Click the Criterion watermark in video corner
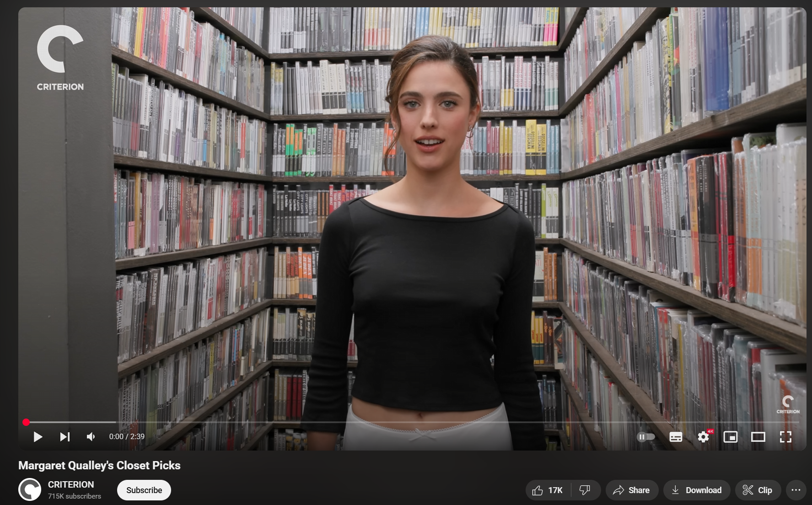This screenshot has width=812, height=505. (x=788, y=404)
